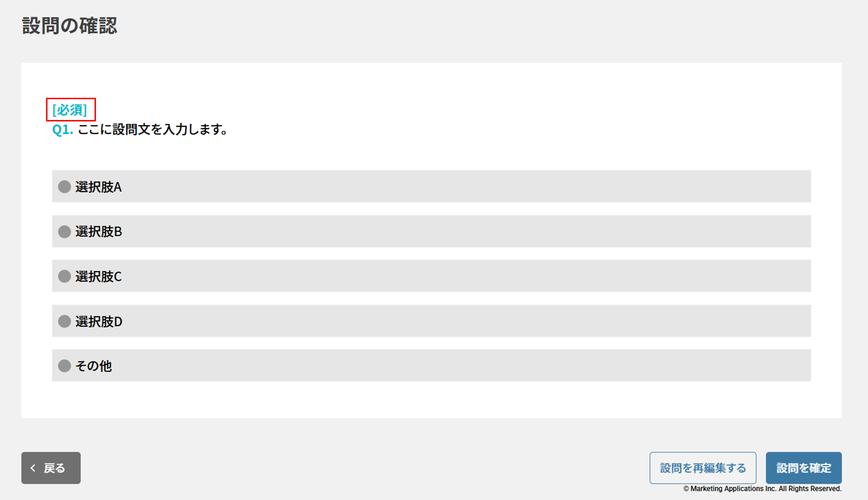This screenshot has height=500, width=868.
Task: Select the radio circle for 選択肢A
Action: coord(64,187)
